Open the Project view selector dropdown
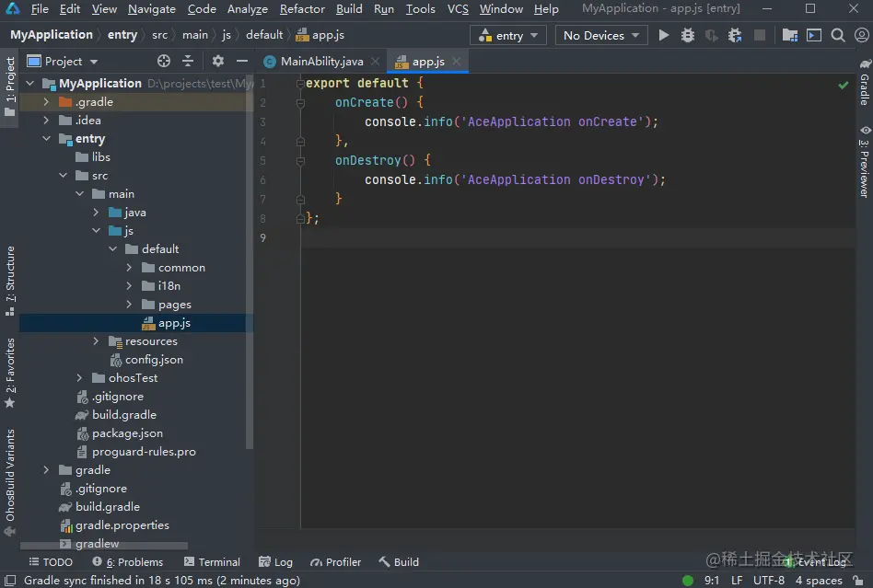Screen dimensions: 873x588 [63, 61]
